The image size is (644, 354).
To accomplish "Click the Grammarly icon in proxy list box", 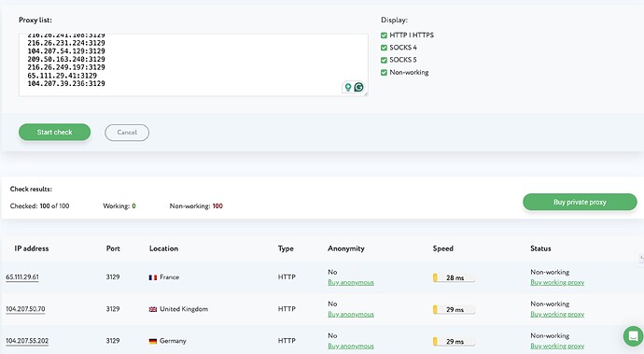I will [x=359, y=87].
